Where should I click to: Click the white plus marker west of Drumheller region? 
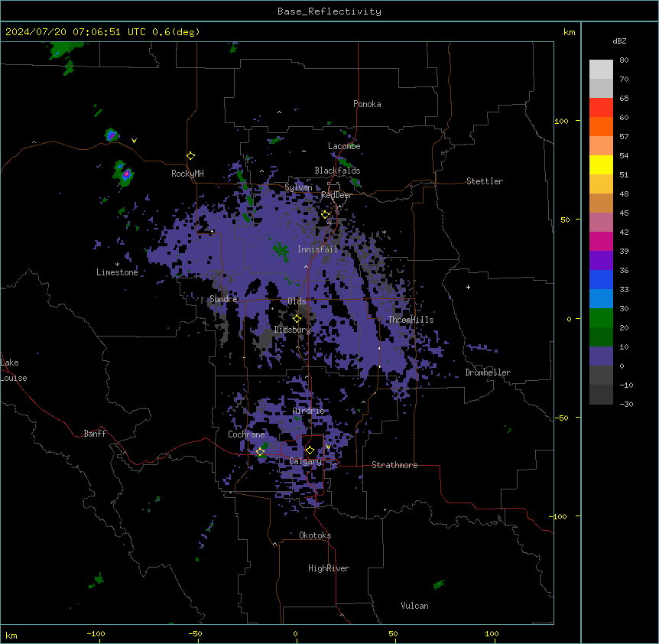pos(468,287)
